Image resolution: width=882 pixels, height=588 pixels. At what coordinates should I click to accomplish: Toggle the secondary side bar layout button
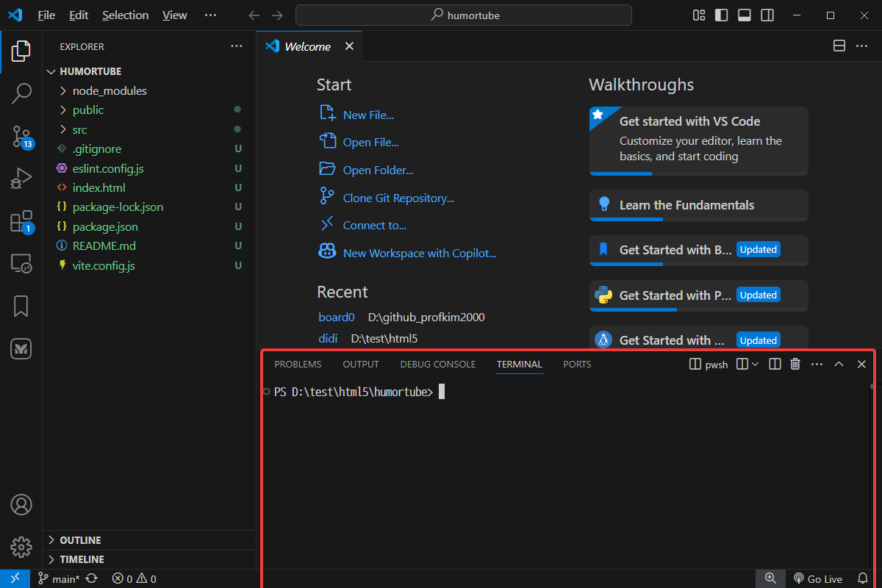point(767,15)
